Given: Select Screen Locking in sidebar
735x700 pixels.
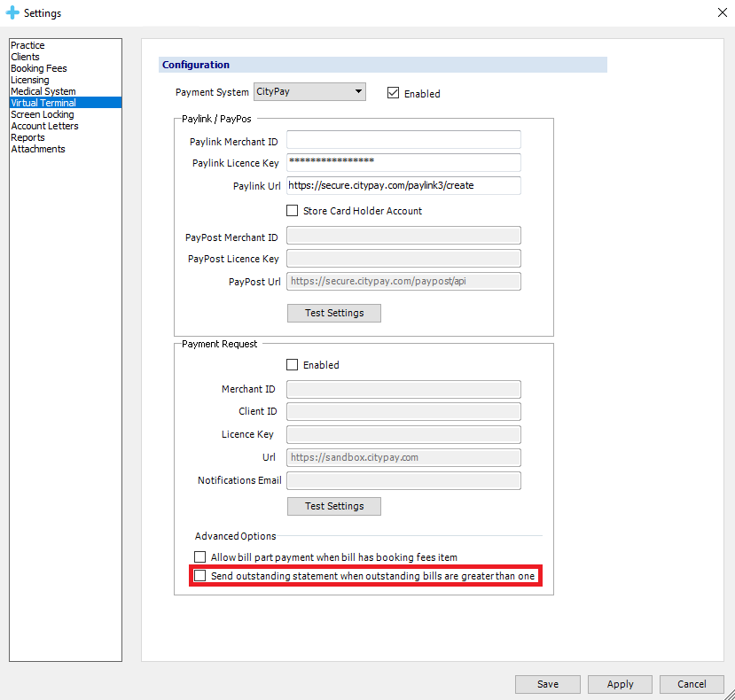Looking at the screenshot, I should coord(43,114).
